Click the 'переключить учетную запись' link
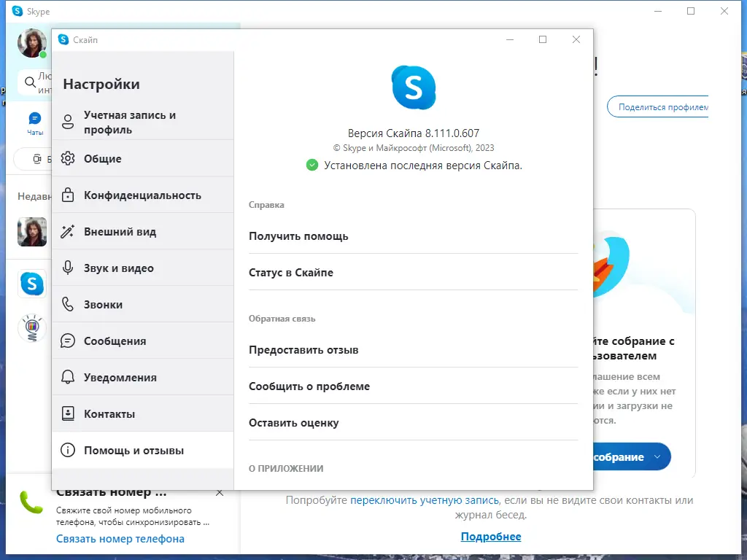 (x=425, y=500)
